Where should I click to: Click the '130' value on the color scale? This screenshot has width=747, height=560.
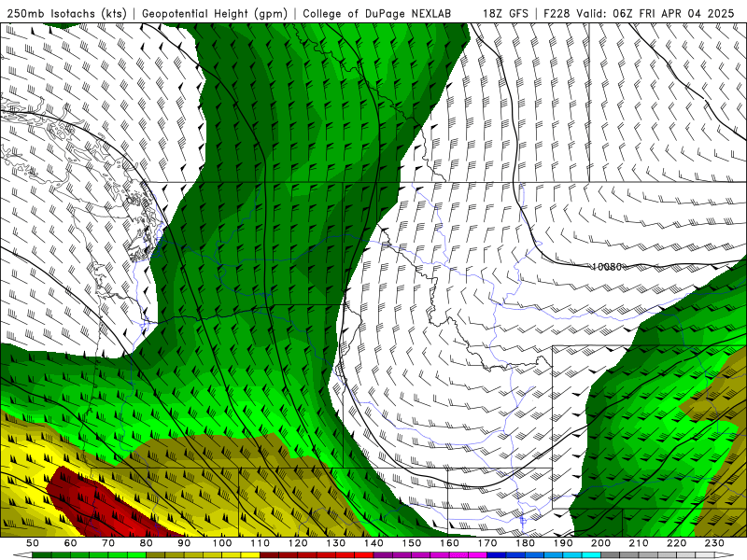(x=336, y=543)
